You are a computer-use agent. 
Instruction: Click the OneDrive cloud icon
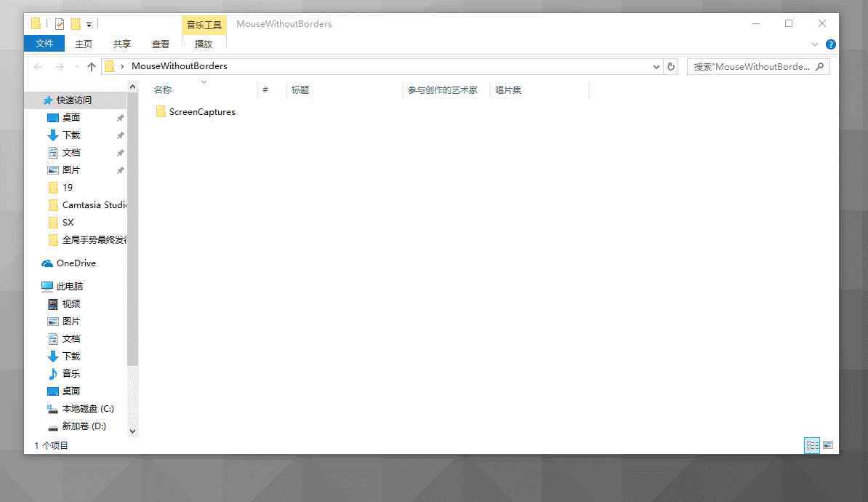[47, 264]
